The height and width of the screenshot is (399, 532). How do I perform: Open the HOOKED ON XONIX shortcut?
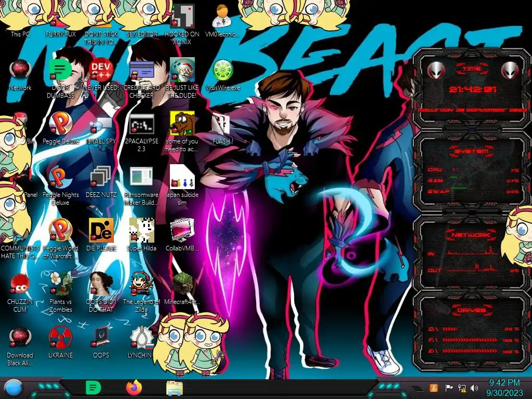[182, 24]
